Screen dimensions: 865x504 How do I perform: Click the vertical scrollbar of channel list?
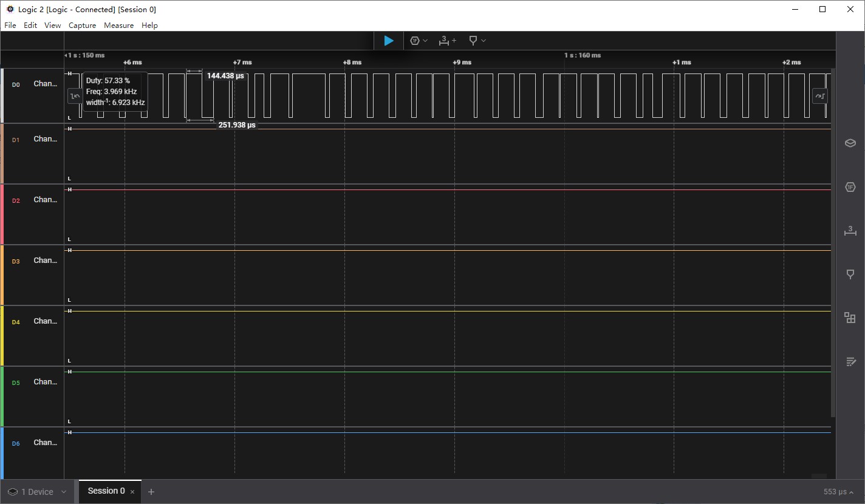tap(833, 243)
